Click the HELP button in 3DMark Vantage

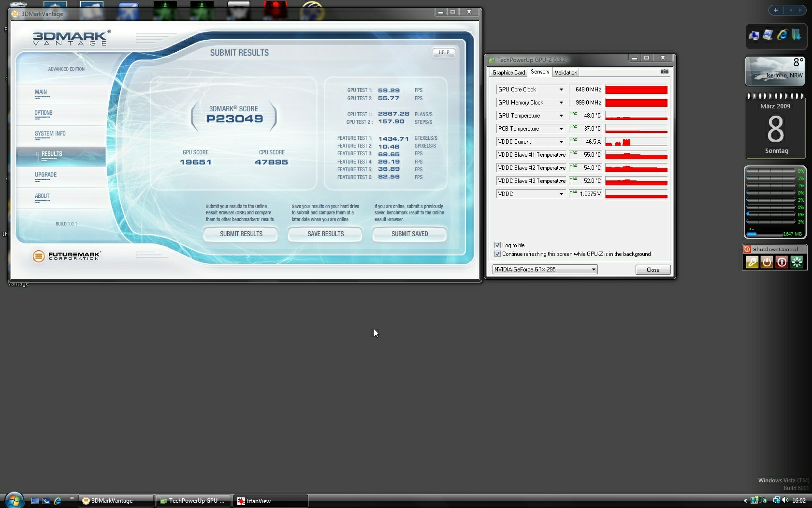pos(444,52)
